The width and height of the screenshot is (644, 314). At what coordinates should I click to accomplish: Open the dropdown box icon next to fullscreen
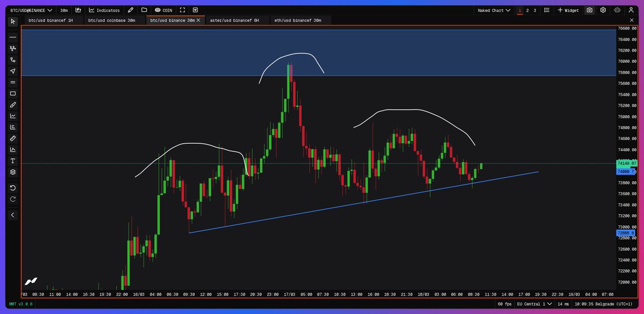pos(195,10)
